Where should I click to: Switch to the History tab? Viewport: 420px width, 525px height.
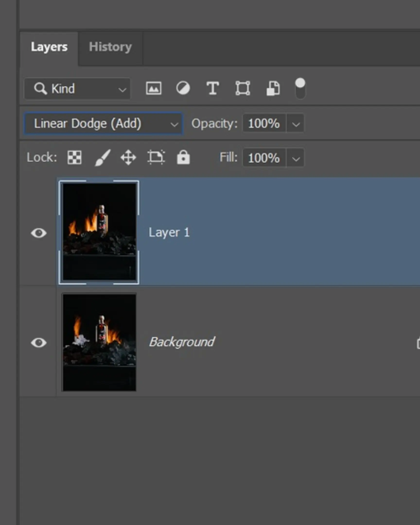click(x=110, y=47)
